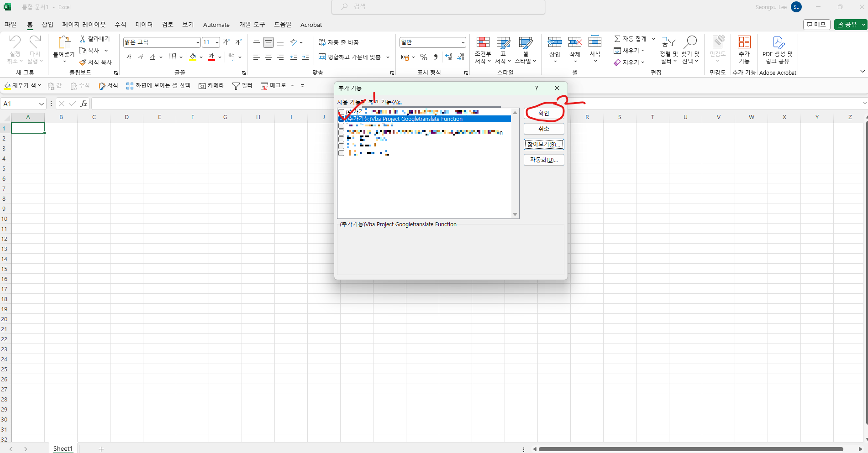
Task: Open the font name dropdown 맑은 고딕
Action: click(198, 42)
